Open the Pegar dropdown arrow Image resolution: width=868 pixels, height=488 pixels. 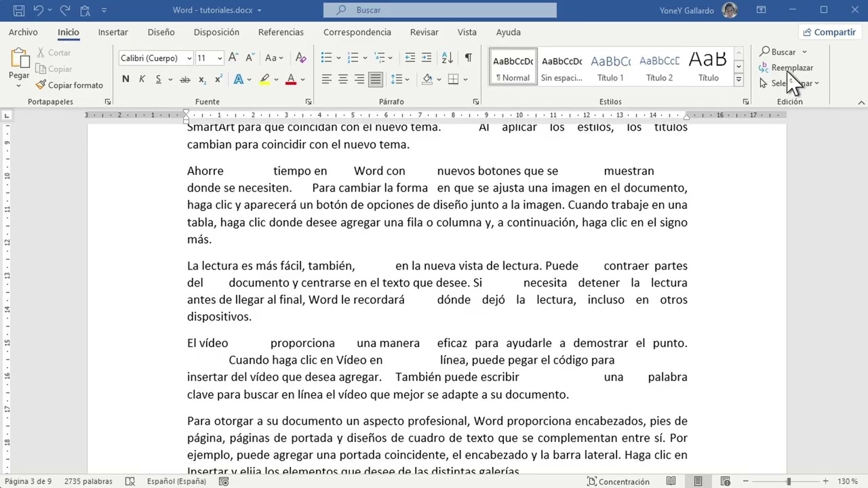pyautogui.click(x=19, y=85)
